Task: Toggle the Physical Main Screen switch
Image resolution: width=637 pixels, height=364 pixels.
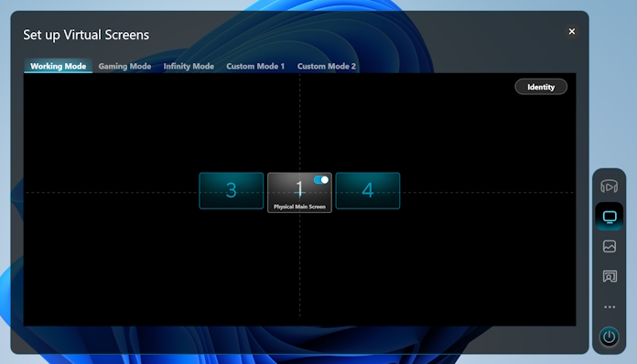Action: point(321,180)
